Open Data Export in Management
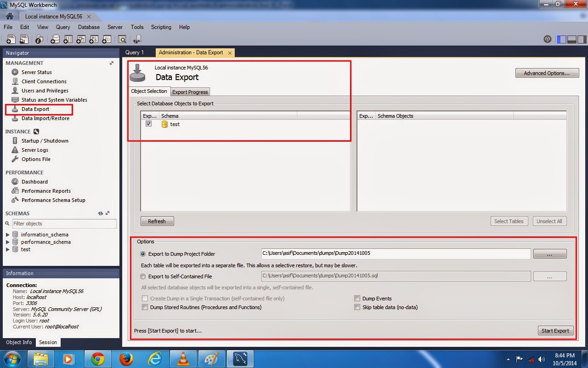This screenshot has width=588, height=368. pyautogui.click(x=35, y=109)
